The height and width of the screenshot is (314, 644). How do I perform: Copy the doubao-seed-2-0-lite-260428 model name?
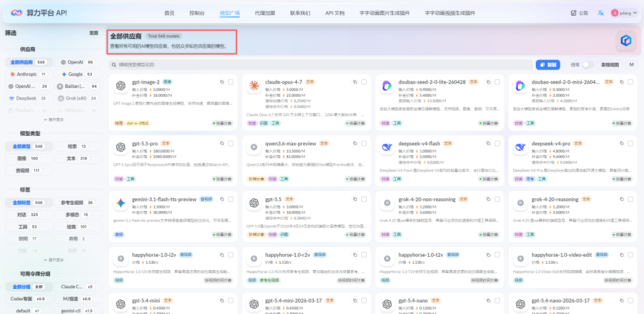coord(488,82)
